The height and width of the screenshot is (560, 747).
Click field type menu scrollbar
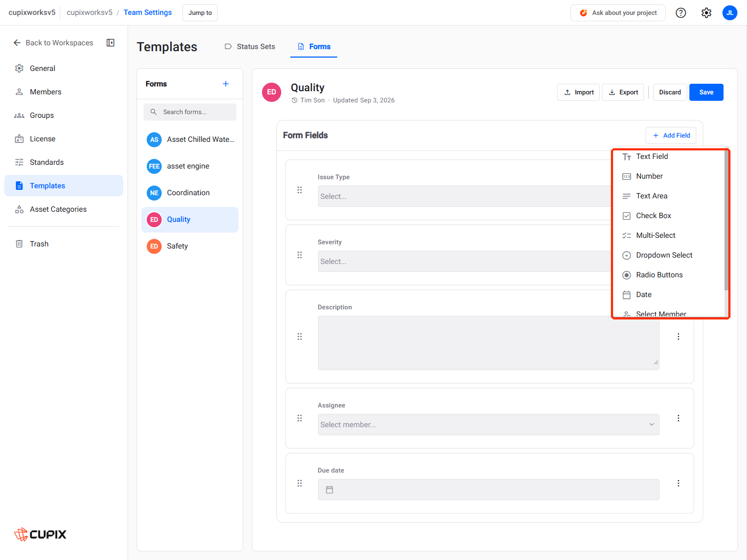(726, 221)
